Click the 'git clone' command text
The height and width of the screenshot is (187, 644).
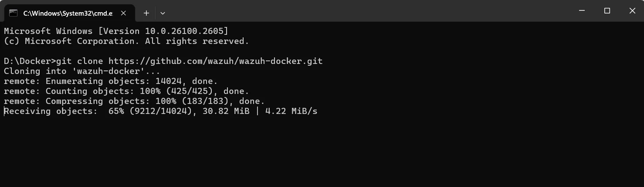[80, 61]
